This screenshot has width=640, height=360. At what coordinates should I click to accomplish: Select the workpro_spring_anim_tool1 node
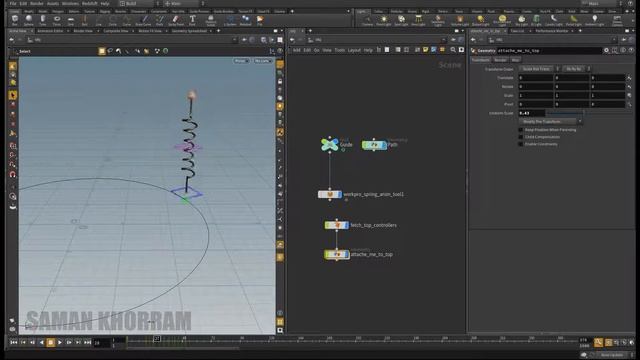tap(330, 194)
